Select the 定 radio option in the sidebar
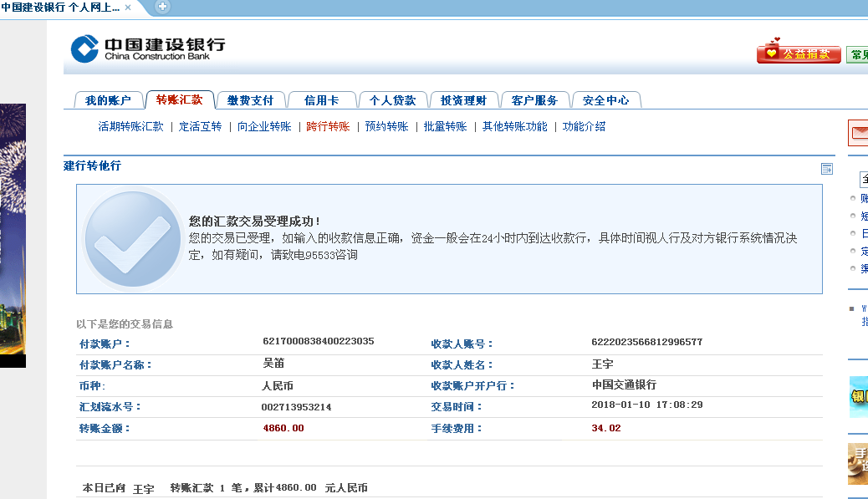This screenshot has height=499, width=868. click(x=852, y=251)
